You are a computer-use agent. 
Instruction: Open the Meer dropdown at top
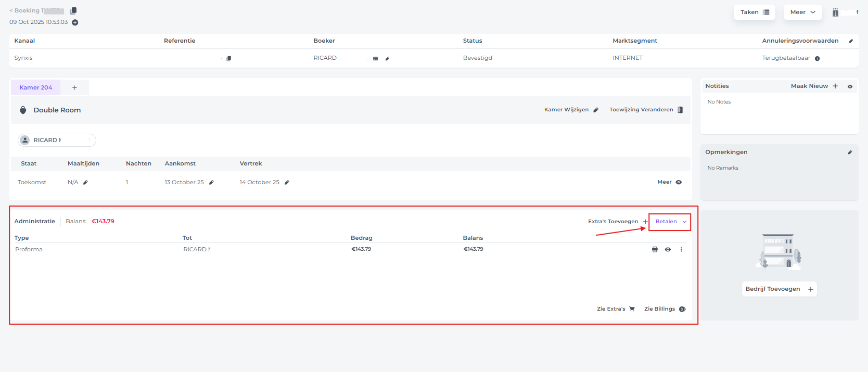802,12
